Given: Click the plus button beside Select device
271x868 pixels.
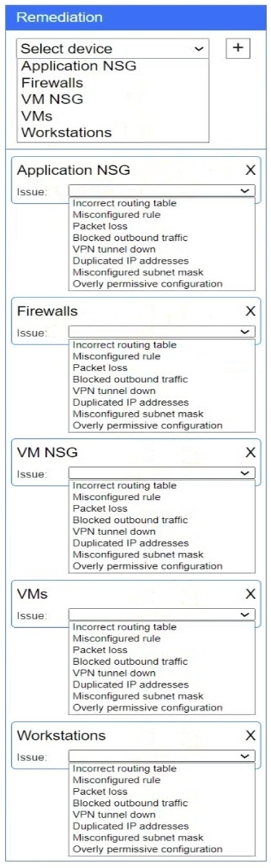Looking at the screenshot, I should pyautogui.click(x=238, y=48).
